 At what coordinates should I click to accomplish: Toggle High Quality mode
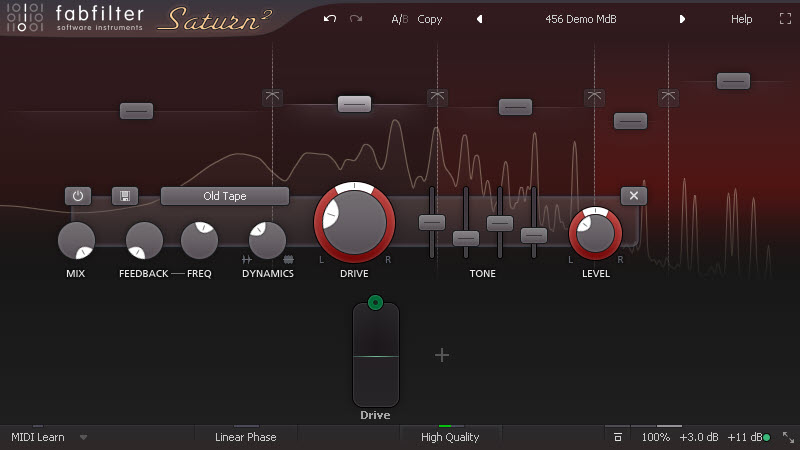450,437
